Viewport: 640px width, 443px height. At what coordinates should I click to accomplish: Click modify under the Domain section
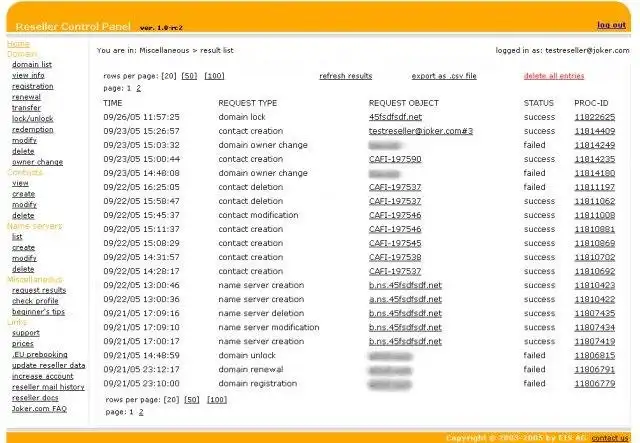pos(24,140)
